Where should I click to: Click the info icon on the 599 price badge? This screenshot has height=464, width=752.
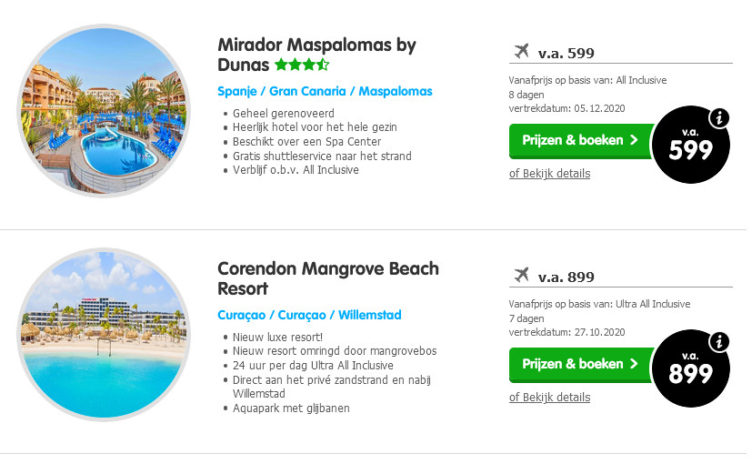tap(717, 120)
